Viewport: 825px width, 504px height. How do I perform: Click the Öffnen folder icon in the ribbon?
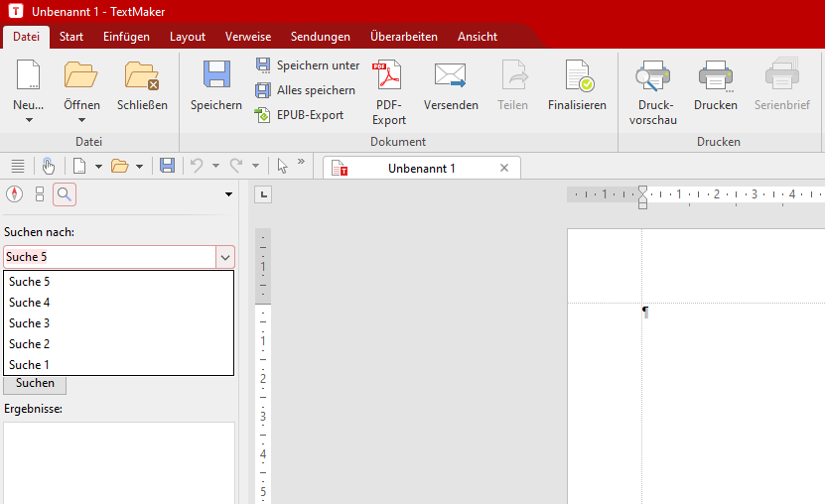(x=81, y=74)
